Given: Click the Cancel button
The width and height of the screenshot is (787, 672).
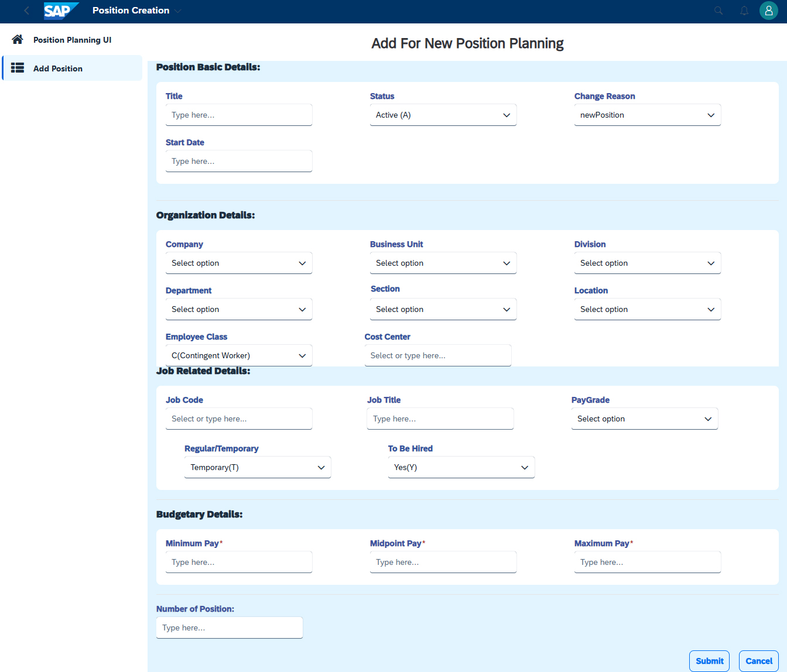Looking at the screenshot, I should click(758, 661).
